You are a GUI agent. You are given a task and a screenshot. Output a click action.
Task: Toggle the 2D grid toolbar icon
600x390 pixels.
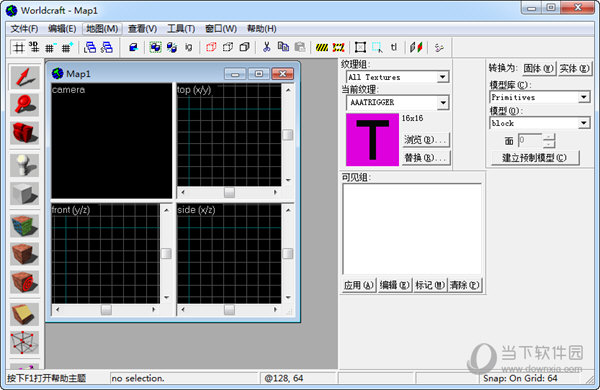18,47
